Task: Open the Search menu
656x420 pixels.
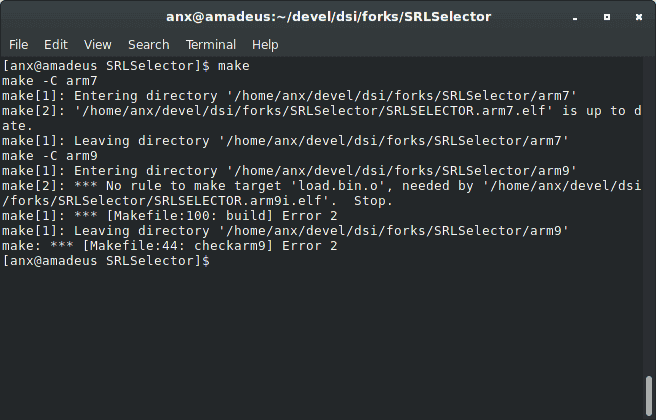Action: [149, 44]
